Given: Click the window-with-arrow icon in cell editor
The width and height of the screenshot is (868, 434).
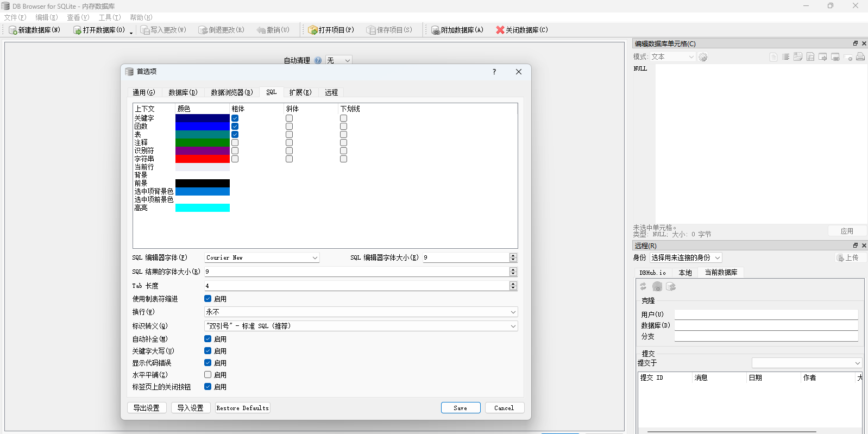Looking at the screenshot, I should [x=823, y=57].
